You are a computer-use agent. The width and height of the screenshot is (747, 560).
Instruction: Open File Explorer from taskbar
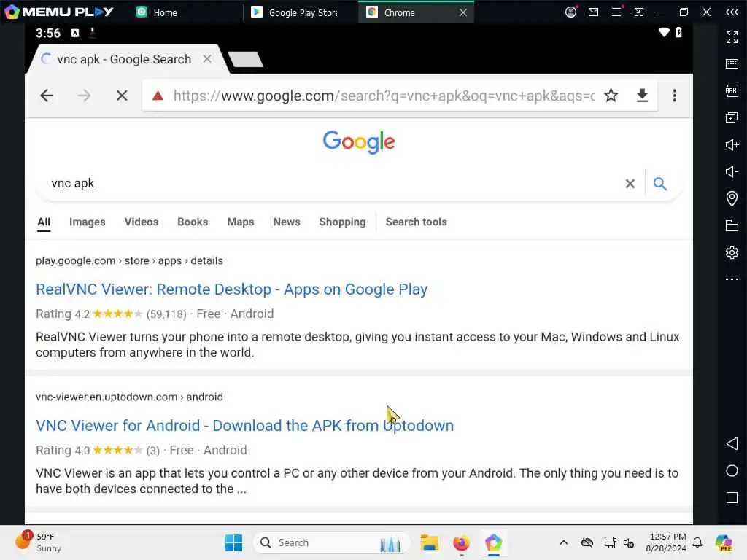(x=429, y=542)
